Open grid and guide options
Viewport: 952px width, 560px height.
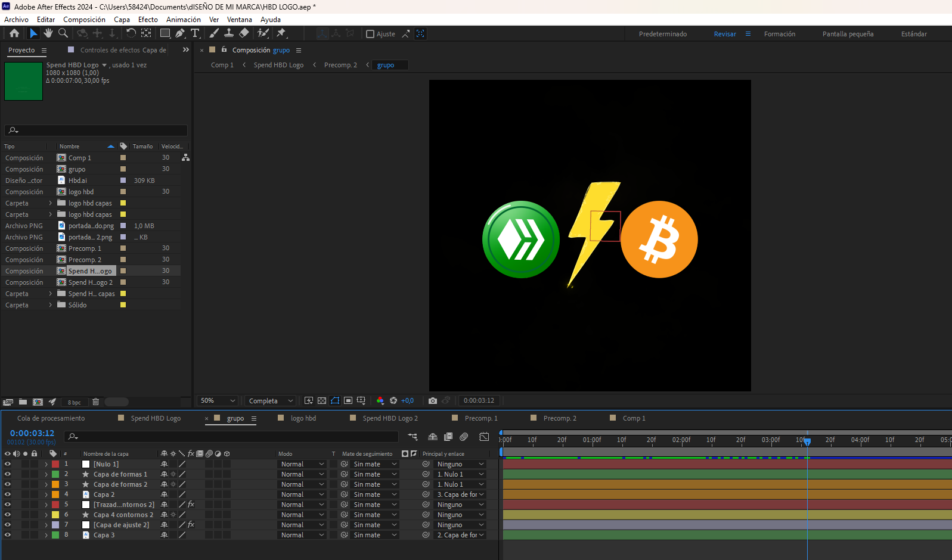pyautogui.click(x=361, y=400)
